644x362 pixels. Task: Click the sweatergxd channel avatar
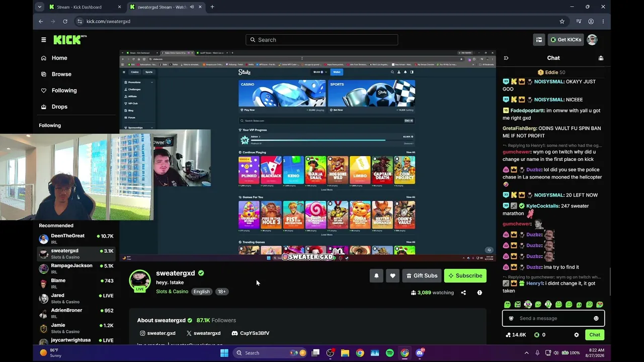pyautogui.click(x=140, y=281)
